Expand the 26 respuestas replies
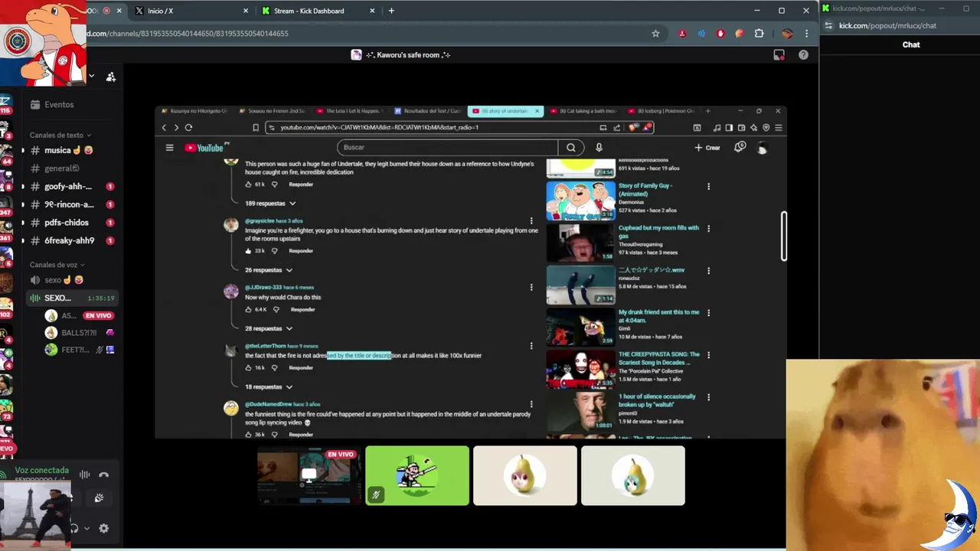The height and width of the screenshot is (551, 980). click(269, 270)
